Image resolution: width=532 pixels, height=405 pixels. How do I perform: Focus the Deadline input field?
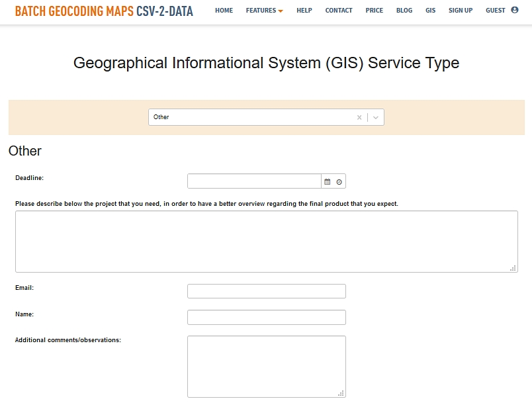254,181
